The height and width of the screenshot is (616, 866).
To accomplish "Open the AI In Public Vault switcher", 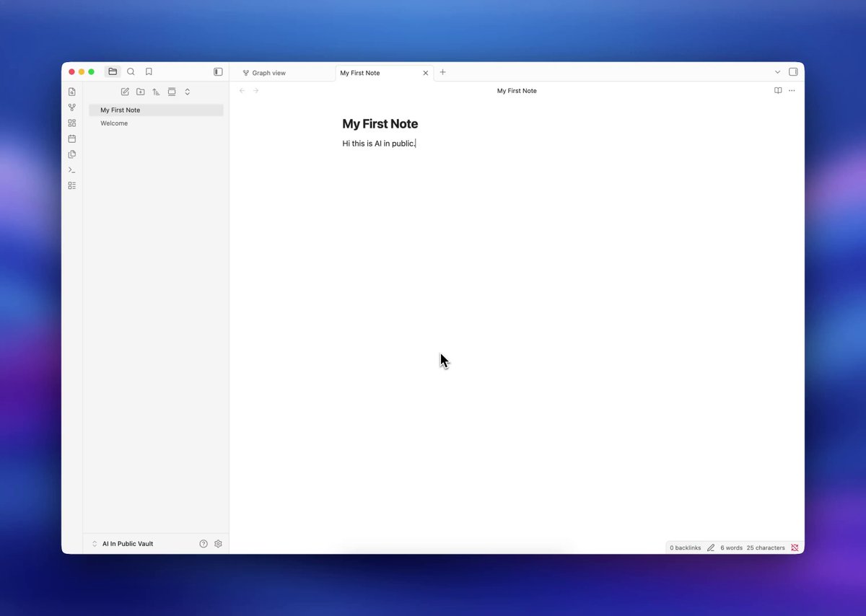I will 123,544.
